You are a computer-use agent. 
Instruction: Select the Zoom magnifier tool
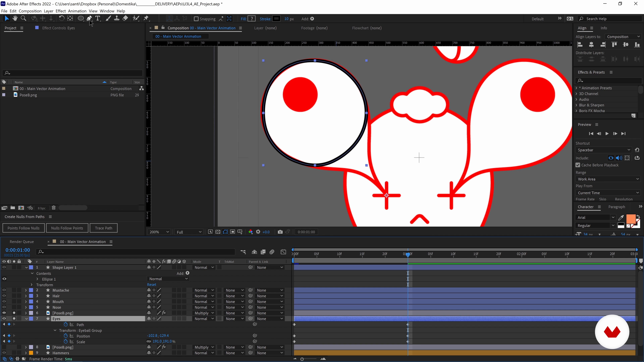pos(23,18)
